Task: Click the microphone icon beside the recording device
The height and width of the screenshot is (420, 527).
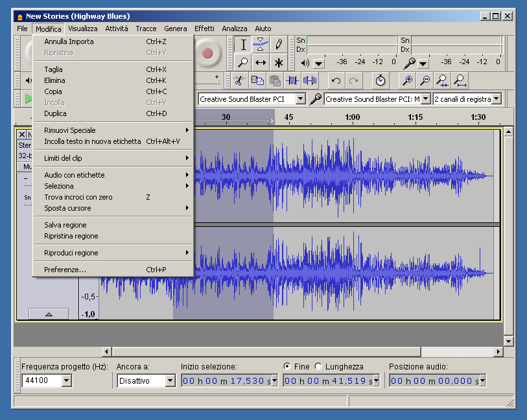Action: [x=315, y=99]
